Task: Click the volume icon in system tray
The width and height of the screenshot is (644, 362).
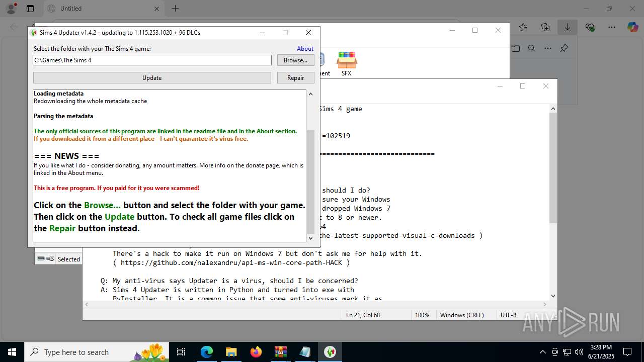Action: click(579, 352)
